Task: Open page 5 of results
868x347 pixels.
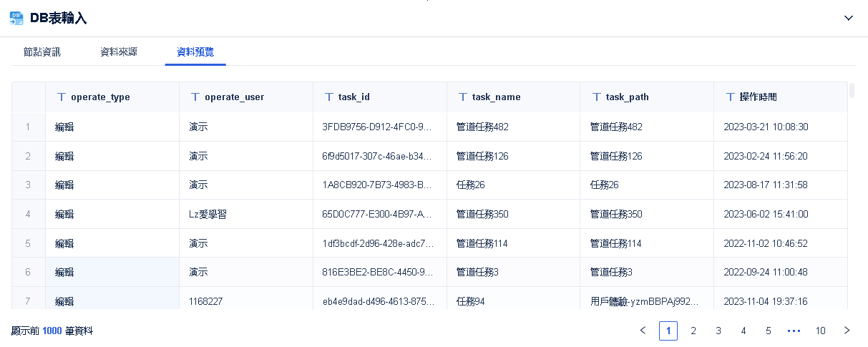Action: tap(769, 331)
